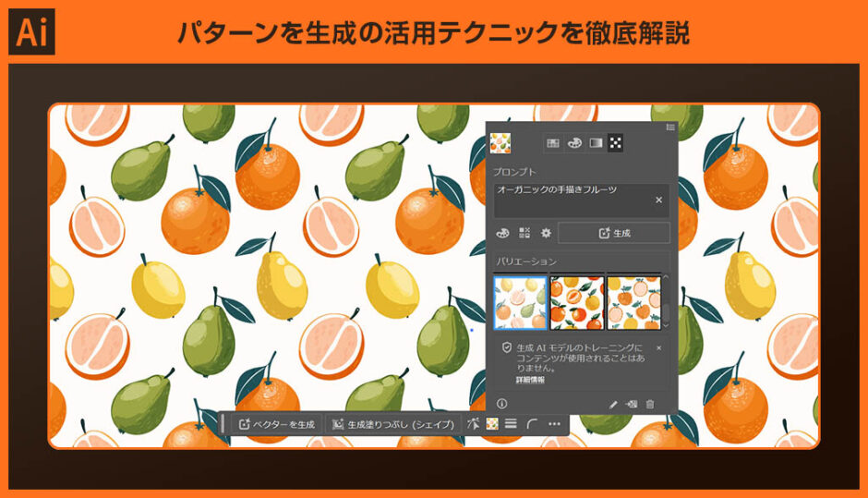Switch to the swatches grid tab icon
The width and height of the screenshot is (868, 498).
(552, 143)
